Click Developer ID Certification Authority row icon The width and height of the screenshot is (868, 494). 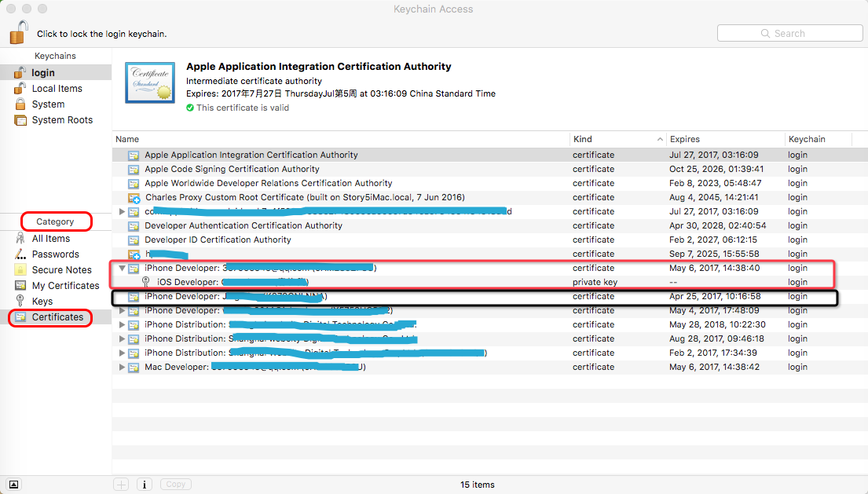tap(134, 240)
